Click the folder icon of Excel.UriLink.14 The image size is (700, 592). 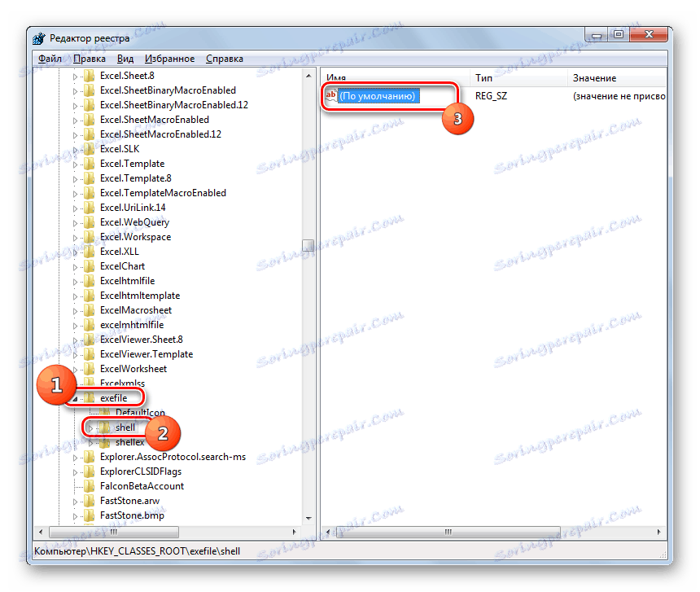click(x=90, y=208)
